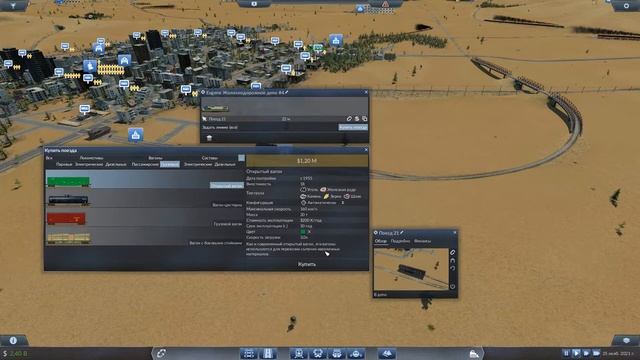The height and width of the screenshot is (360, 640).
Task: Click the green colour swatch in wagon details
Action: pyautogui.click(x=303, y=232)
